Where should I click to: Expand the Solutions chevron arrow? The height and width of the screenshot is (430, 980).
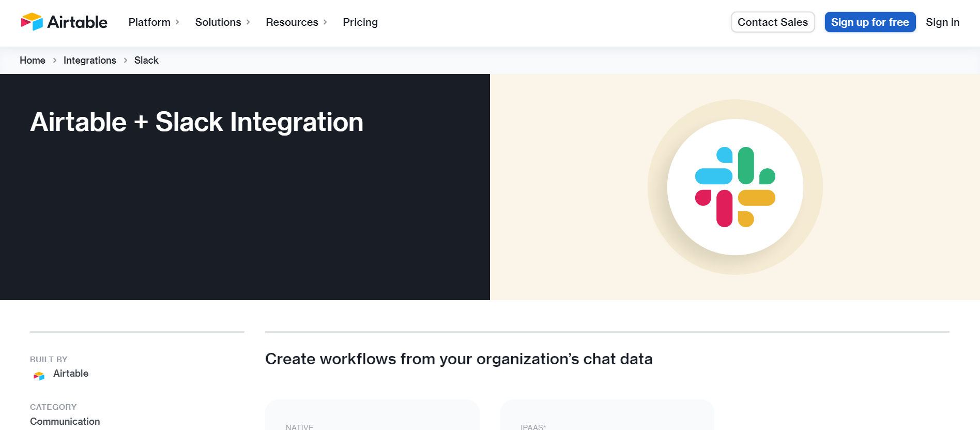tap(248, 22)
